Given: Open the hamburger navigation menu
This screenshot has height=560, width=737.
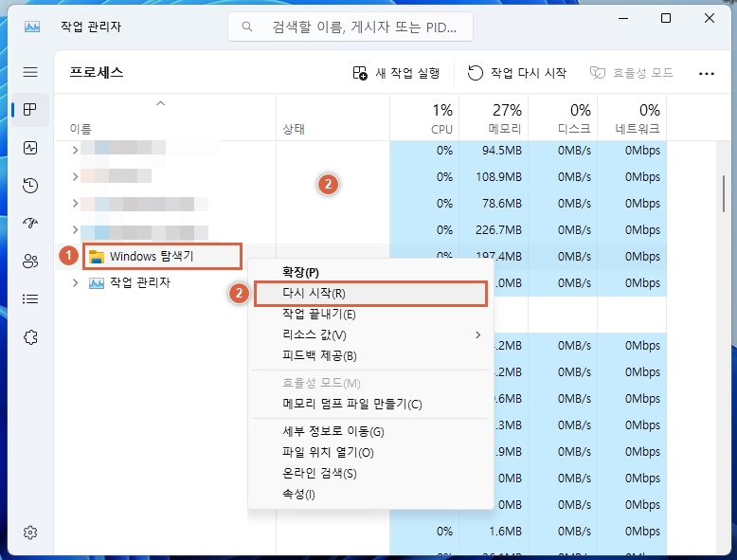Looking at the screenshot, I should pyautogui.click(x=30, y=72).
